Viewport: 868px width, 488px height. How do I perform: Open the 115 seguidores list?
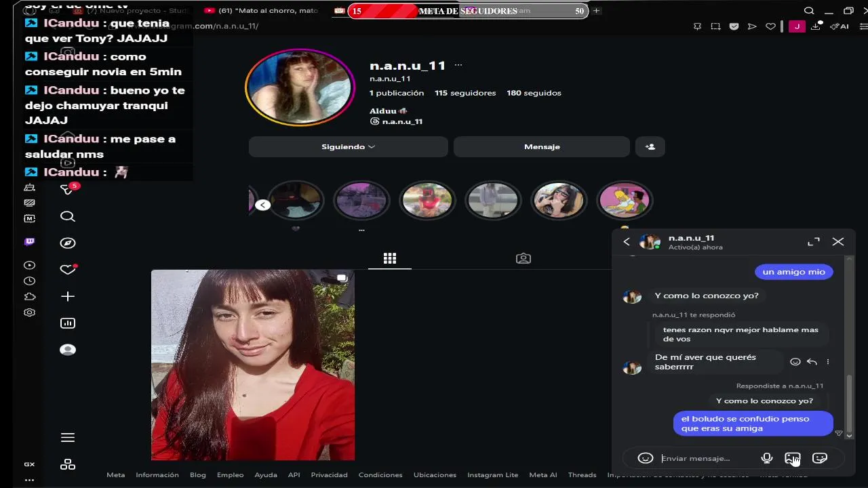click(x=465, y=93)
